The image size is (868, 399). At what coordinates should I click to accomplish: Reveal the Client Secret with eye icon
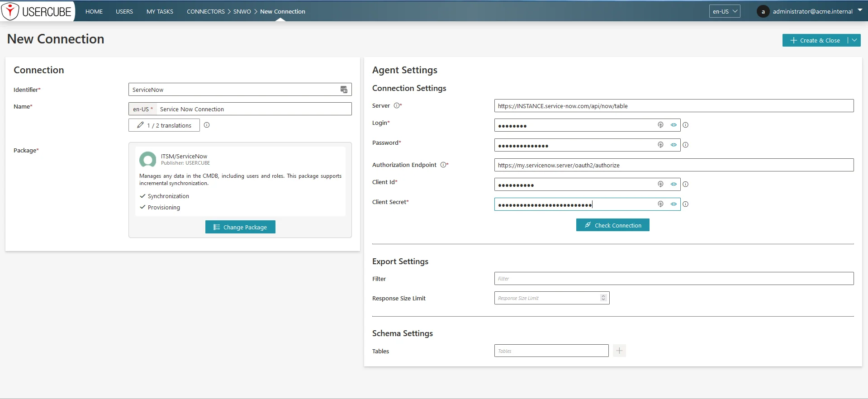[x=674, y=204]
